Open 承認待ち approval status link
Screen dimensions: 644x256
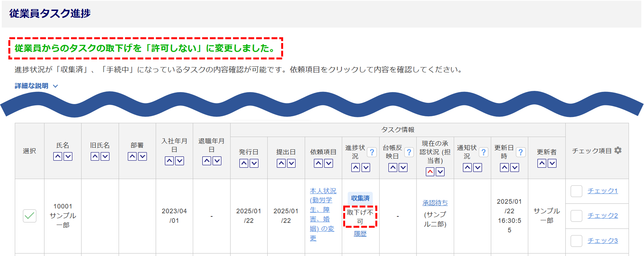point(435,203)
